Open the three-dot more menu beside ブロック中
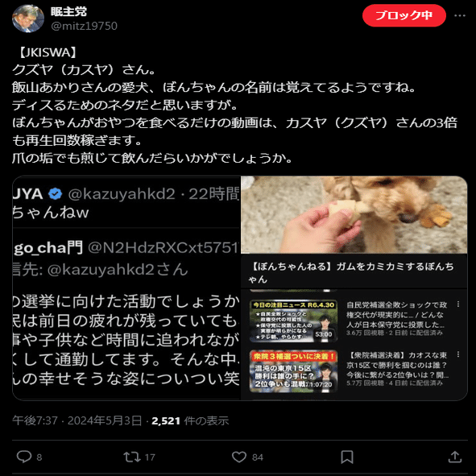The width and height of the screenshot is (476, 476). tap(460, 15)
